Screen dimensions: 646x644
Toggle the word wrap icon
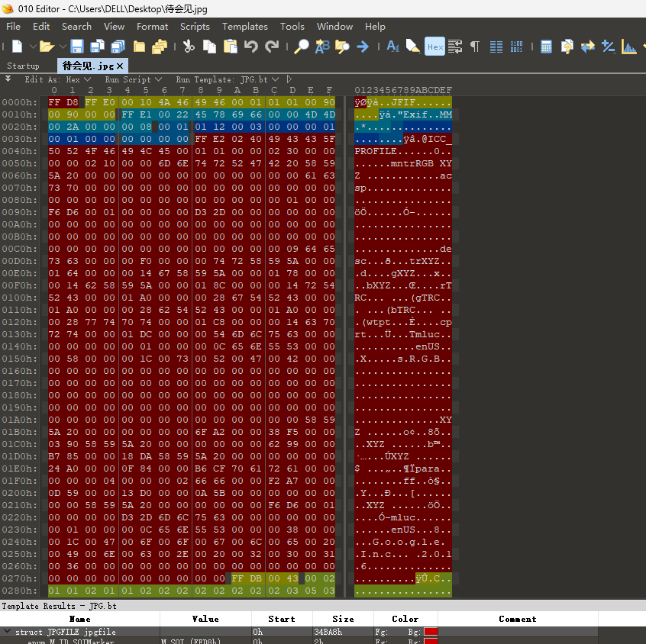pyautogui.click(x=455, y=47)
